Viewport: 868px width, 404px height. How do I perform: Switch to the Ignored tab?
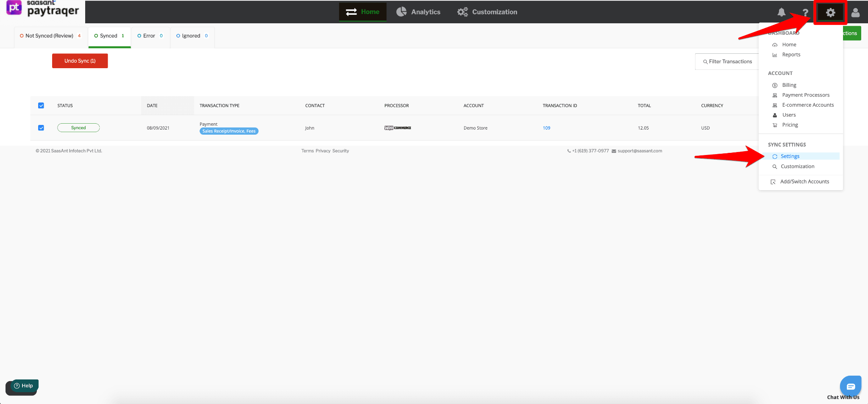pyautogui.click(x=192, y=36)
